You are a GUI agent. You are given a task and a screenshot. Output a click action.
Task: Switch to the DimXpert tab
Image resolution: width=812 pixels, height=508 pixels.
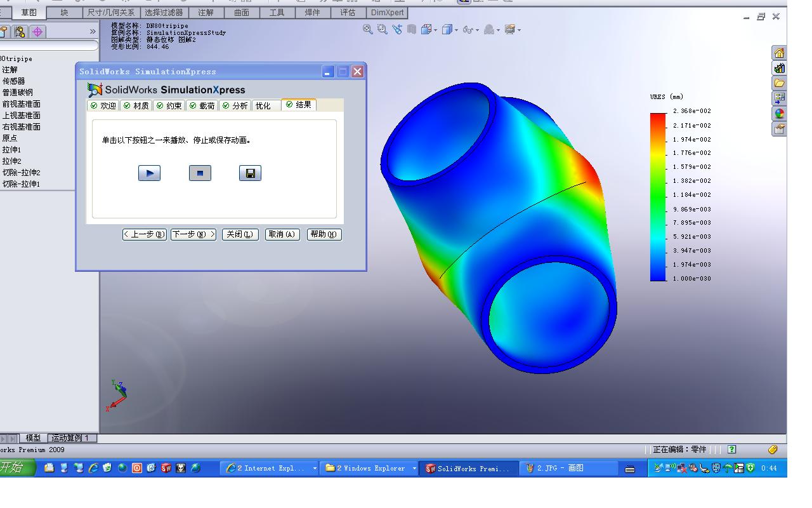click(x=387, y=13)
